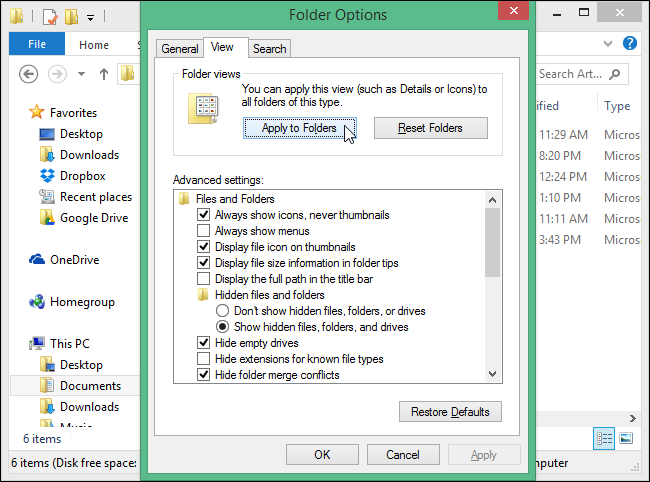Click the Cancel button

pos(403,455)
